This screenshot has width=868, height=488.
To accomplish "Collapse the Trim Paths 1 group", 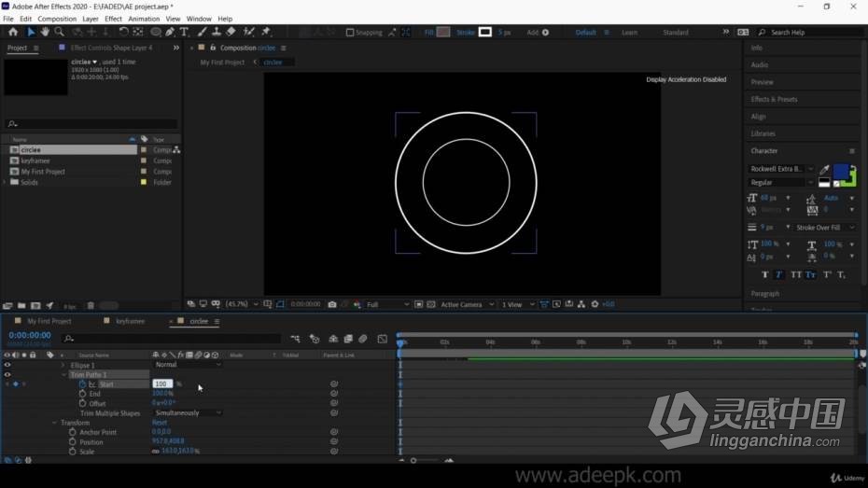I will [63, 374].
